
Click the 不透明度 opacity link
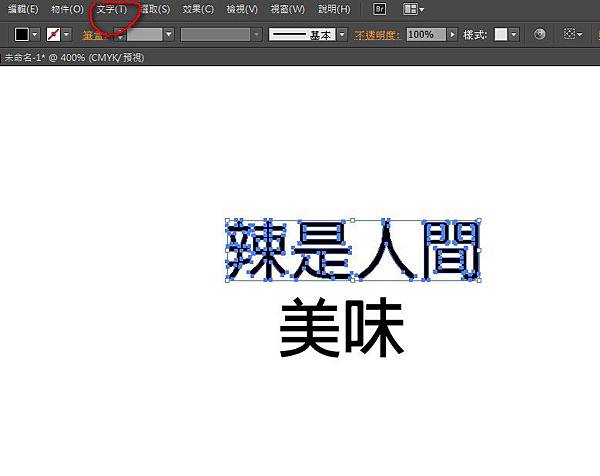click(377, 35)
